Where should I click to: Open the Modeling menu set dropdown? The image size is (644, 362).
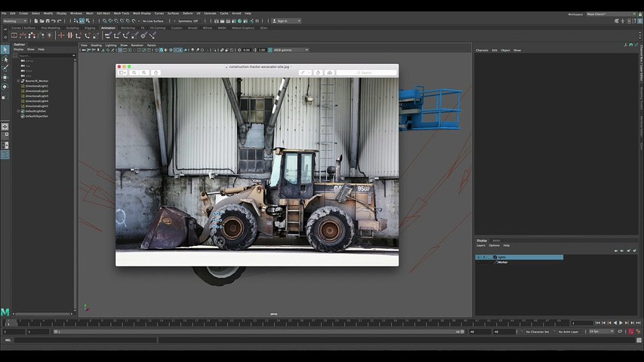(x=15, y=21)
